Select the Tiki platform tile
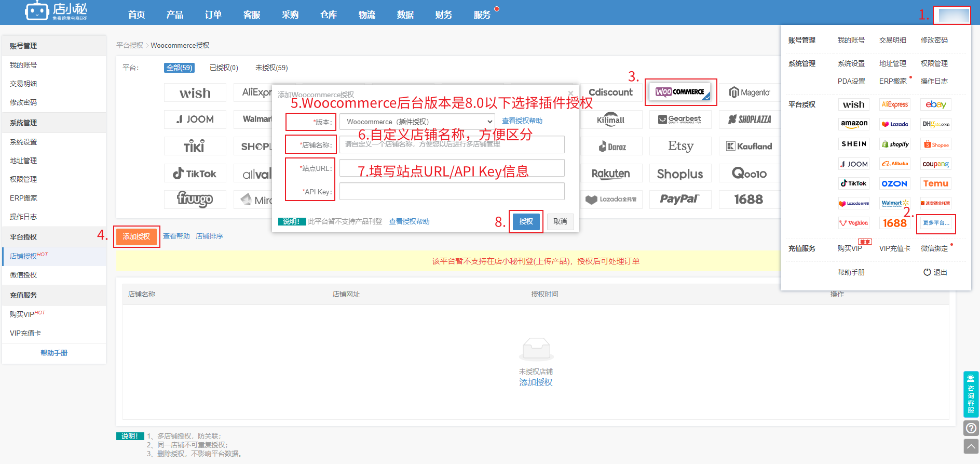980x464 pixels. pyautogui.click(x=195, y=147)
